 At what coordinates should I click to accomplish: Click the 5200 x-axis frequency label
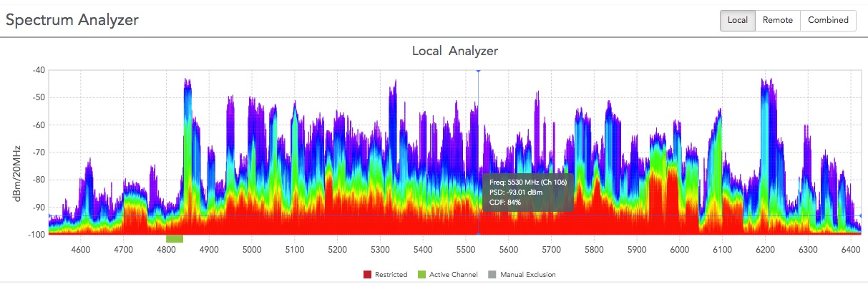click(337, 249)
